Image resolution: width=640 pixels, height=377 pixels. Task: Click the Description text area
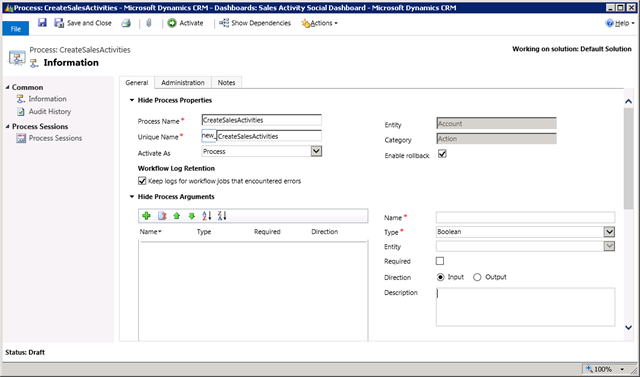click(x=525, y=307)
